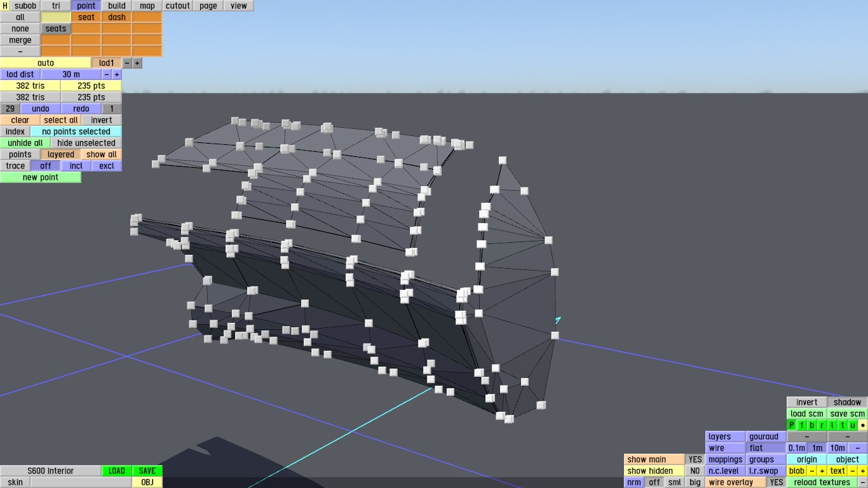Click 'reload textures'
Screen dimensions: 868x488
click(x=822, y=482)
